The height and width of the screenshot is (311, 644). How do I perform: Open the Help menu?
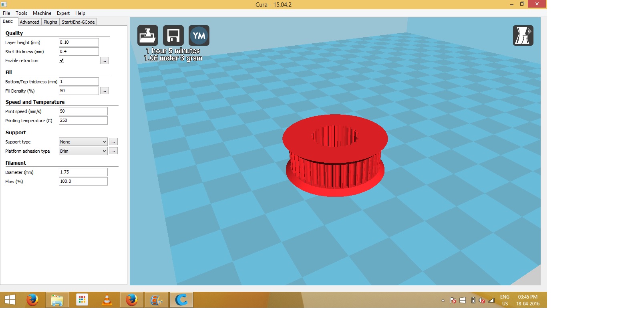80,13
